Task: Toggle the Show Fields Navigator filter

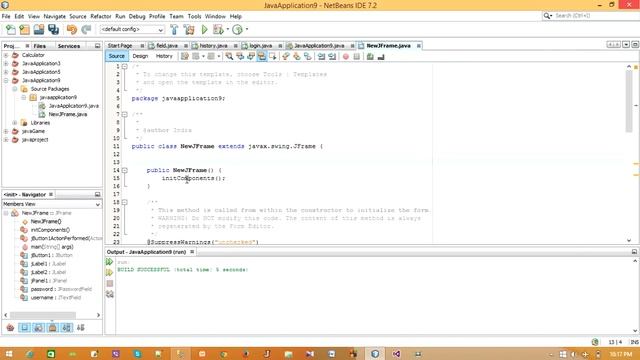Action: pyautogui.click(x=24, y=327)
